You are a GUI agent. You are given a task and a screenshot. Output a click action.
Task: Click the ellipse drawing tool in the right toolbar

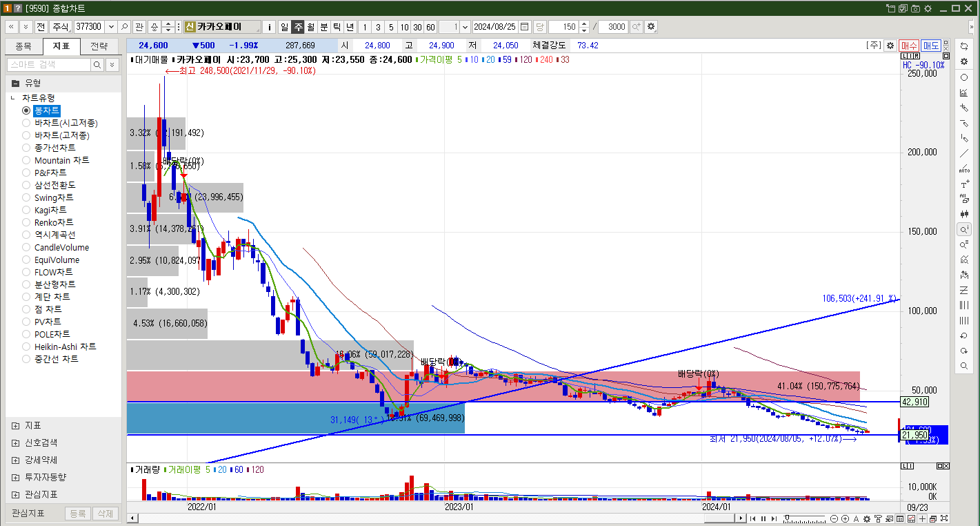(x=964, y=77)
